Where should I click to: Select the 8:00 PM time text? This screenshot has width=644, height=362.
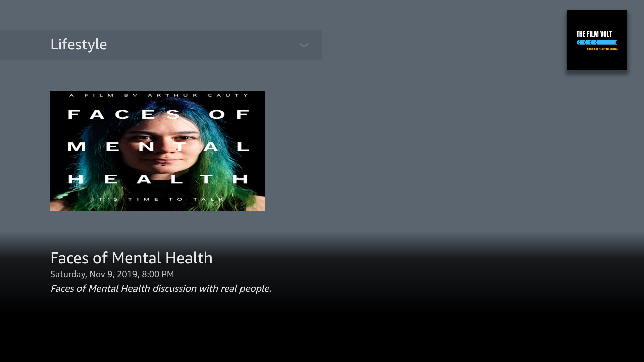(x=158, y=274)
